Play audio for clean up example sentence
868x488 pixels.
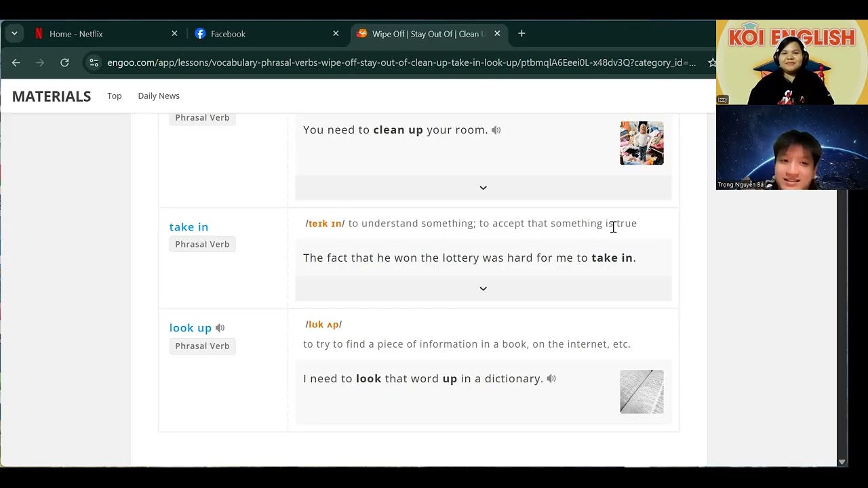click(x=496, y=130)
